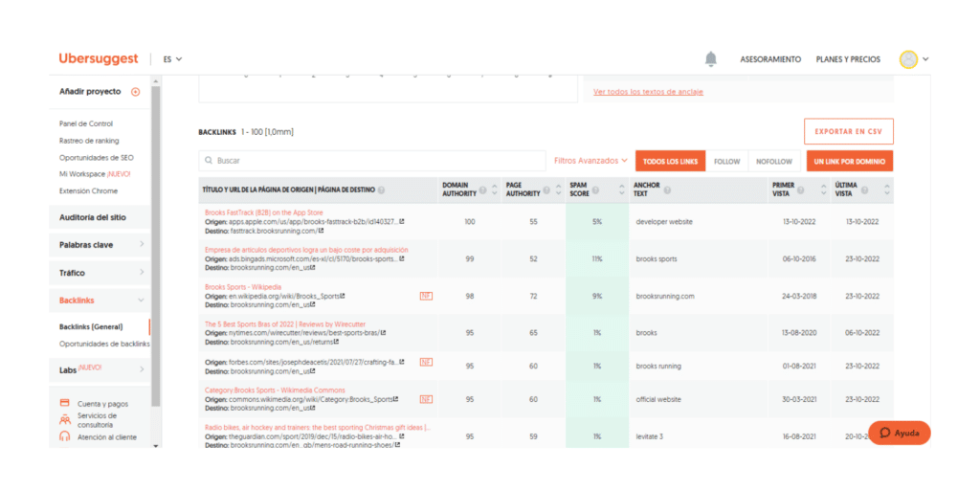Click the Cuenta y pagos card icon
The height and width of the screenshot is (490, 980).
click(x=64, y=403)
